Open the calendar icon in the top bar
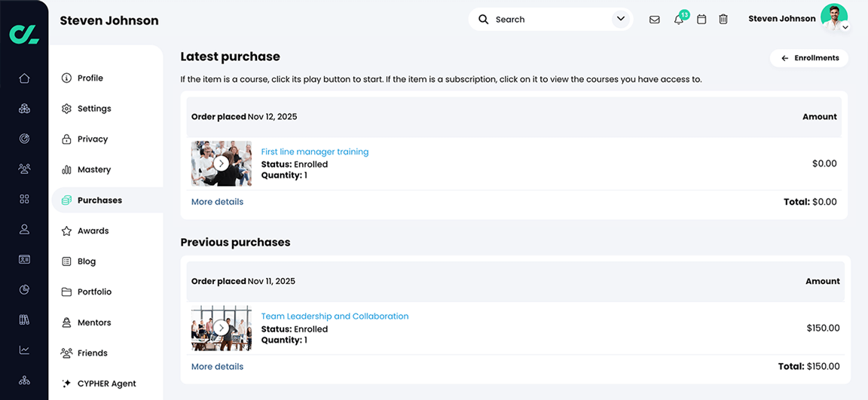Screen dimensions: 868x400 coord(701,20)
